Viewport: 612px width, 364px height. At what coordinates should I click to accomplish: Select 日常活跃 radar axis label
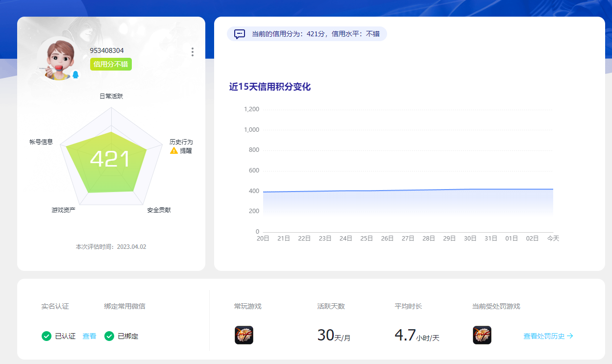(x=111, y=97)
